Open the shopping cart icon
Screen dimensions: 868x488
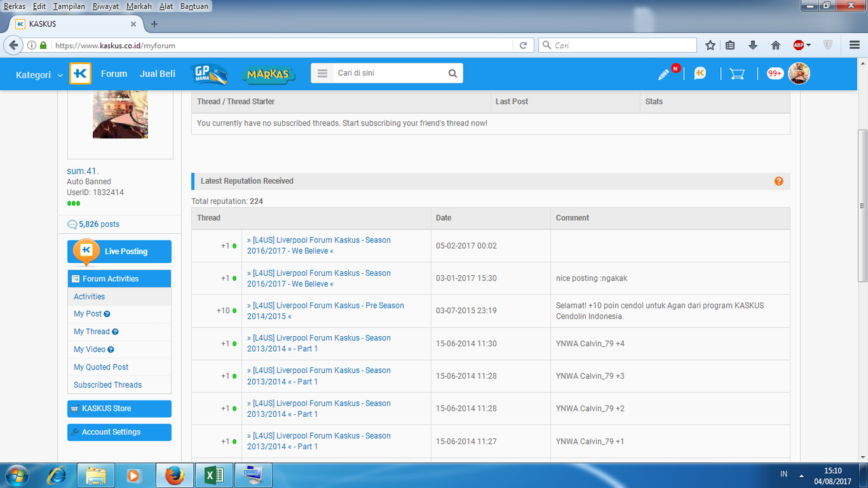tap(737, 74)
